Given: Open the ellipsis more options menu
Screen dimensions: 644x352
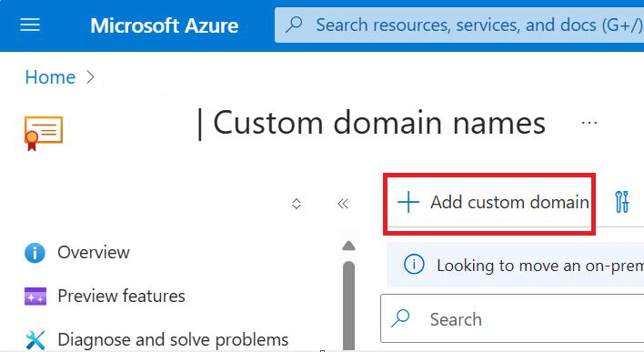Looking at the screenshot, I should click(x=589, y=123).
